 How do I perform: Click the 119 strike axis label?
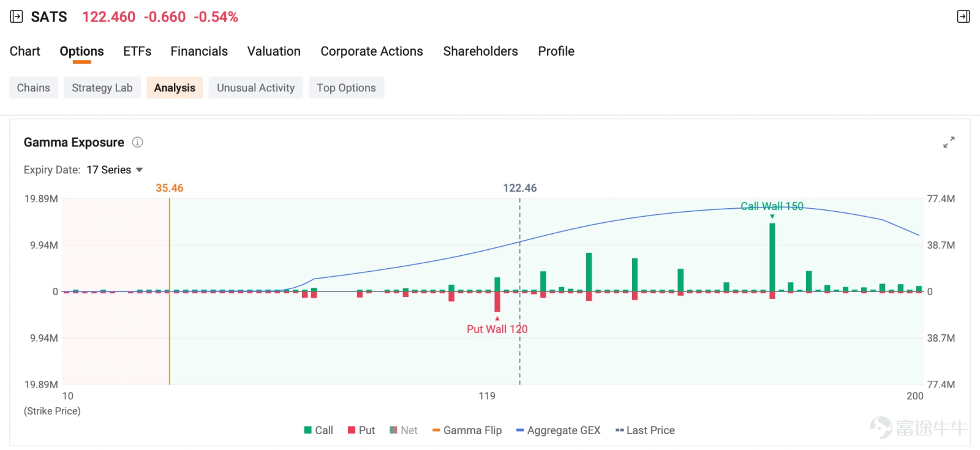487,396
